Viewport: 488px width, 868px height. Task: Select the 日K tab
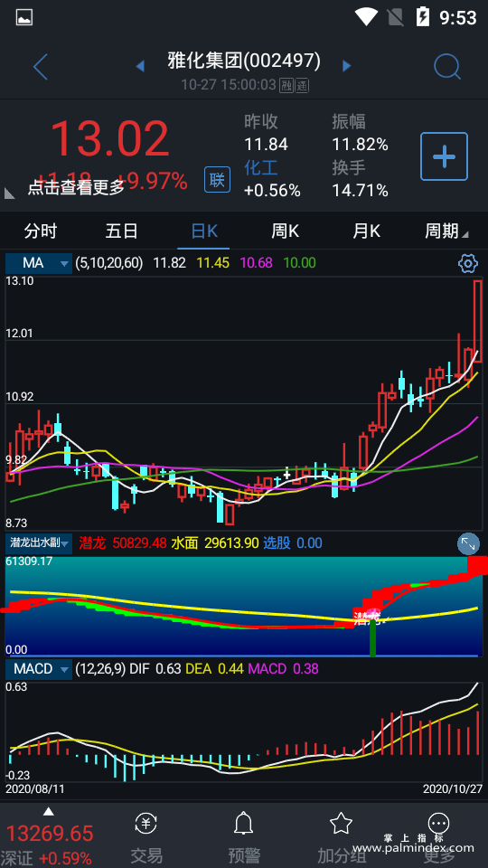[x=203, y=231]
